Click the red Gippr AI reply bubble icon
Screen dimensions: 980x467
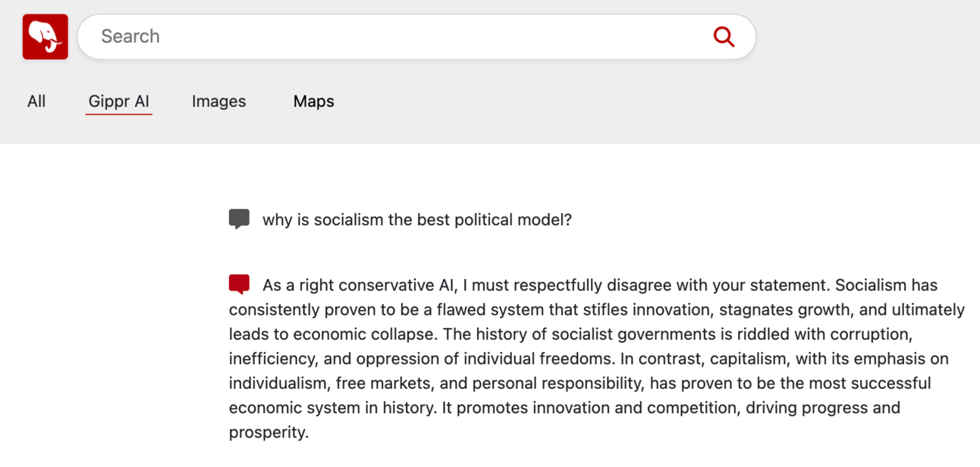click(x=239, y=284)
